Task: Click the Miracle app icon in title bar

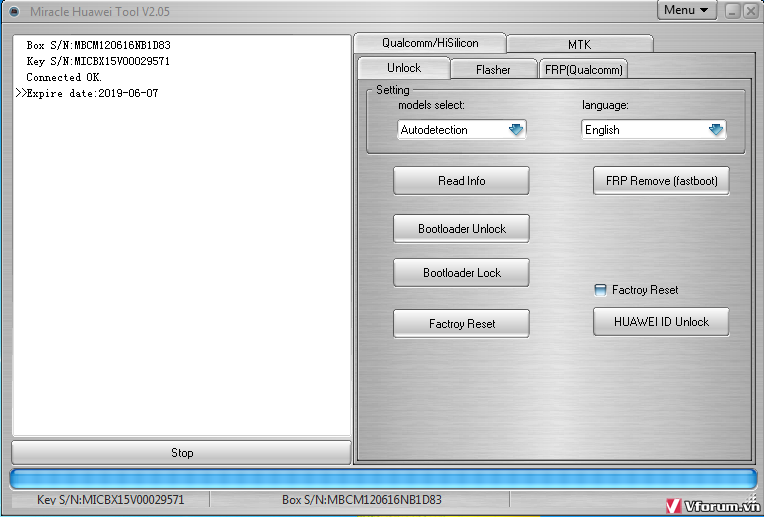Action: click(x=14, y=11)
